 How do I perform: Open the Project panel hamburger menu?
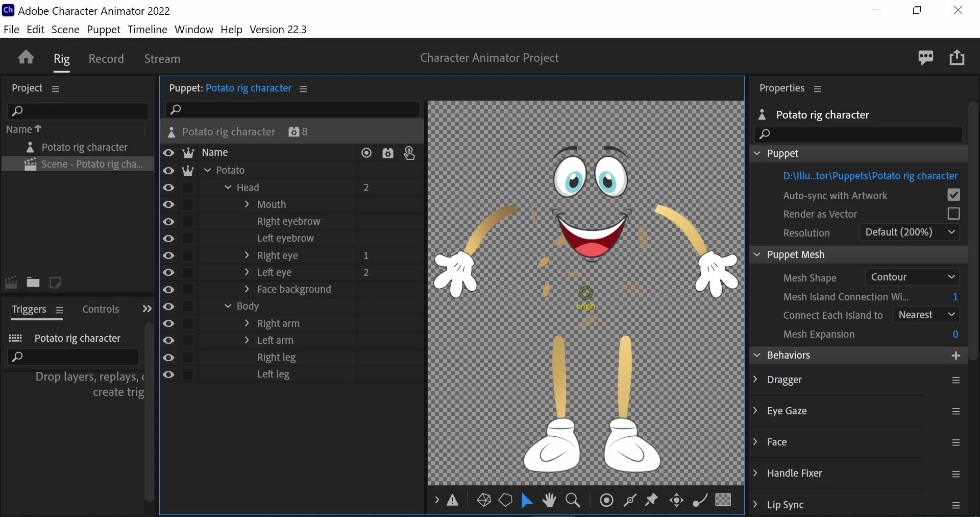click(x=56, y=89)
